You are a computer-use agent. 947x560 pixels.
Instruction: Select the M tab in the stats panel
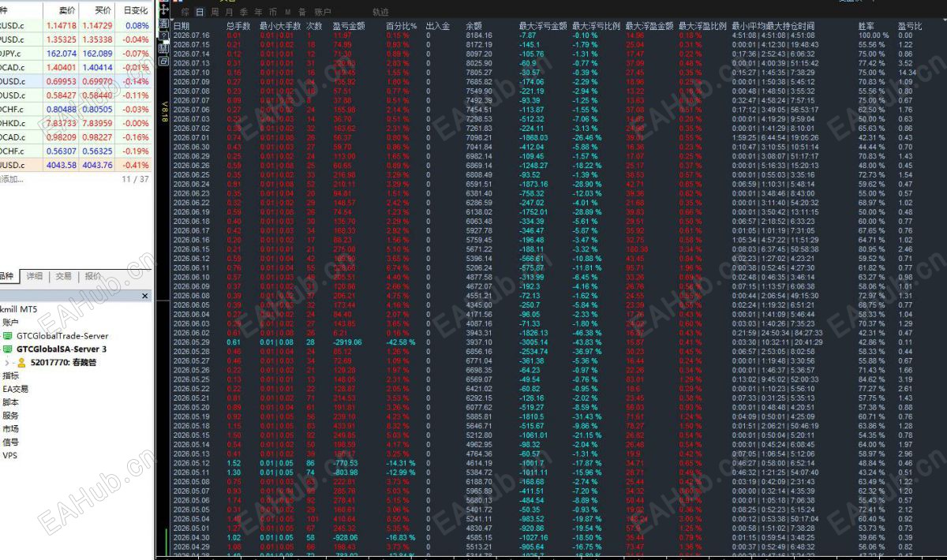pyautogui.click(x=287, y=13)
